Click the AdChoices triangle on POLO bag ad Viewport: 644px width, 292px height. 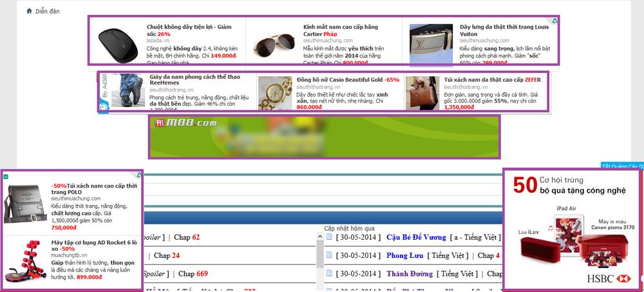point(138,175)
